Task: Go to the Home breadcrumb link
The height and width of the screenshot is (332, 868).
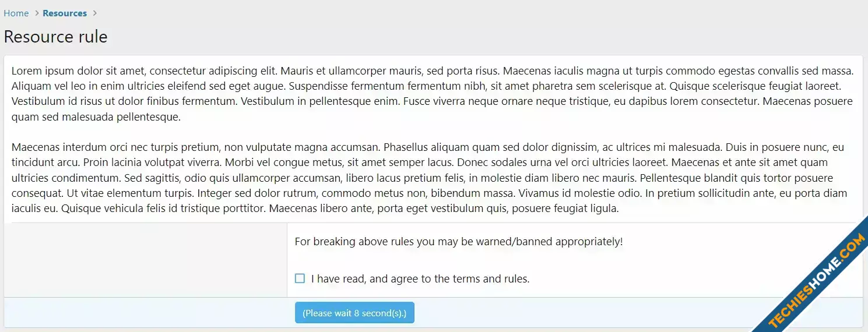Action: pos(16,13)
